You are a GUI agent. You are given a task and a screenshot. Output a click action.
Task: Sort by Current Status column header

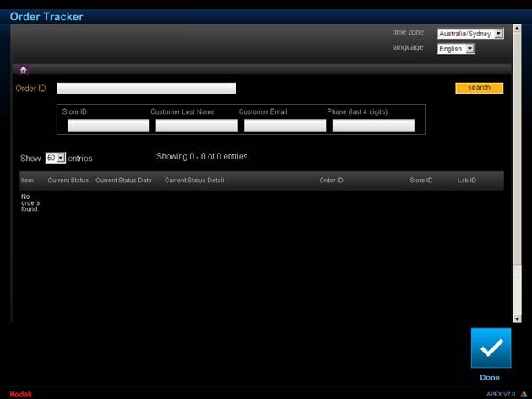pyautogui.click(x=68, y=181)
